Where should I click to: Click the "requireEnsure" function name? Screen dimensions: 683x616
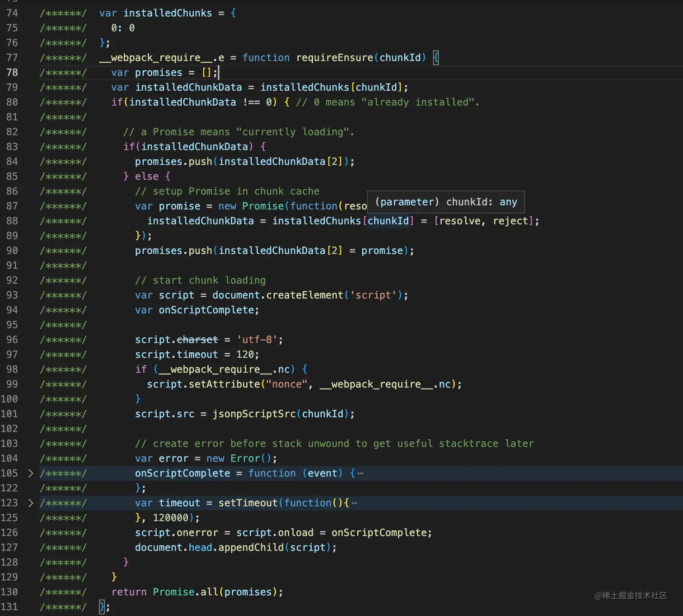(x=335, y=58)
